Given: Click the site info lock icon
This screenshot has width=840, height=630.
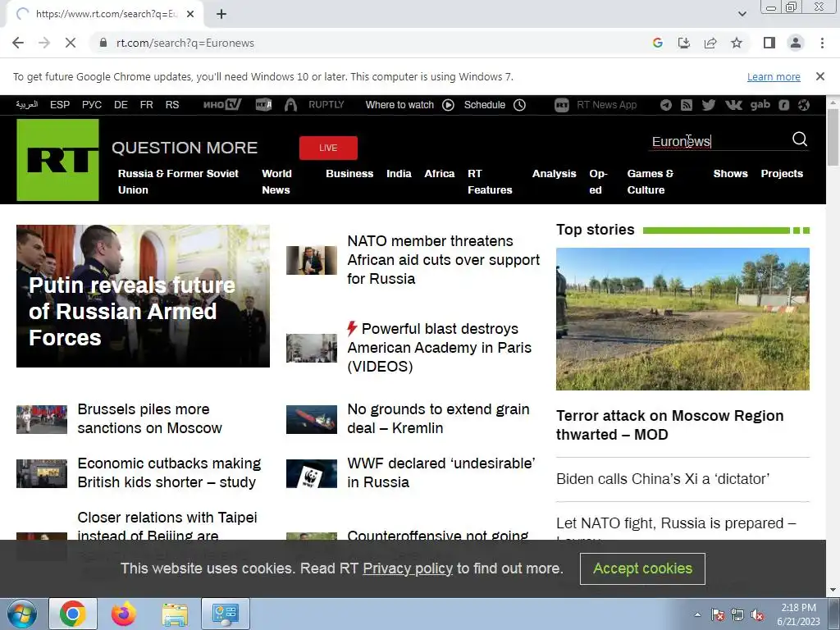Looking at the screenshot, I should click(x=103, y=43).
